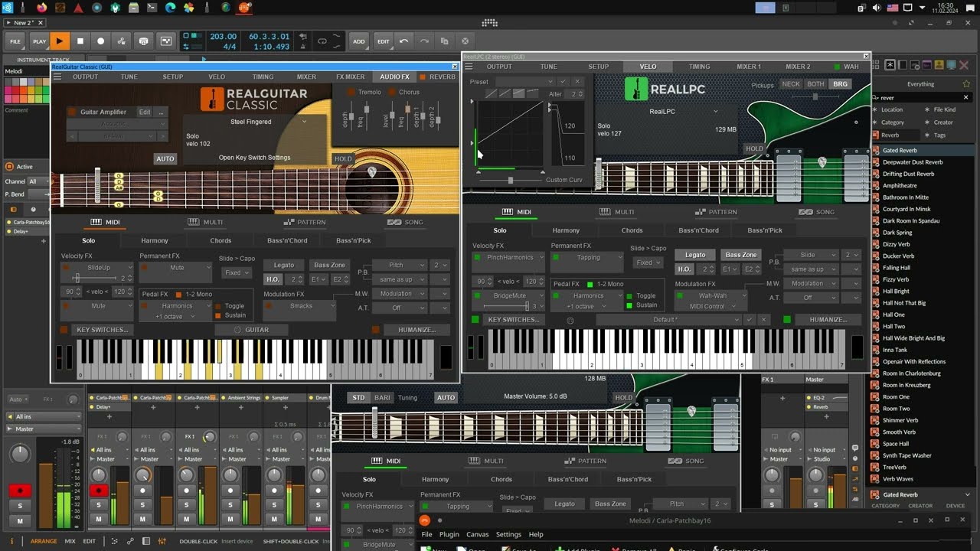Adjust pickups slider below NECK BOTH BRG
This screenshot has height=551, width=980.
point(815,97)
